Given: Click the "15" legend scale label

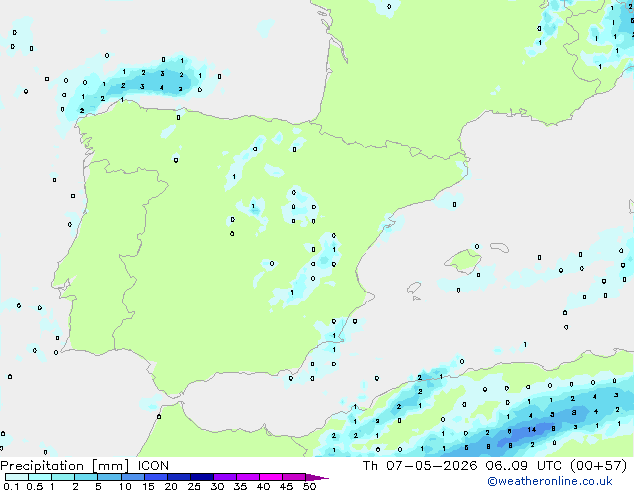Looking at the screenshot, I should tap(148, 486).
